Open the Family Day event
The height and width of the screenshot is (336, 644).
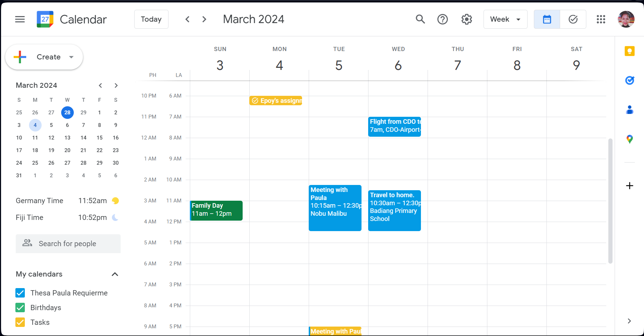click(216, 210)
